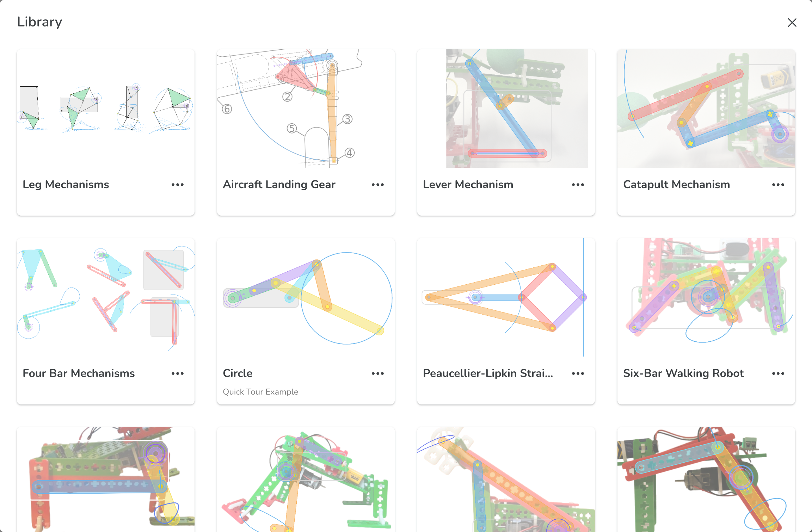Open Leg Mechanisms more options menu
Screen dimensions: 812x532
178,185
